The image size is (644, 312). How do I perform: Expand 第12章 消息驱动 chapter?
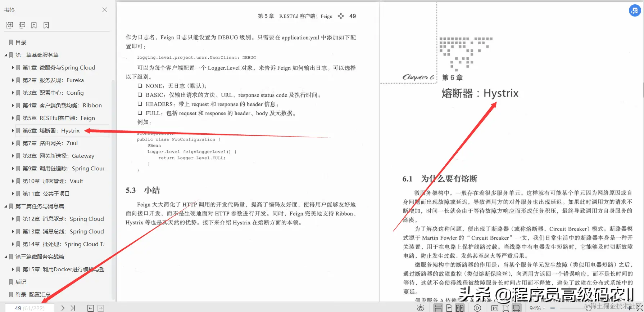pyautogui.click(x=13, y=219)
